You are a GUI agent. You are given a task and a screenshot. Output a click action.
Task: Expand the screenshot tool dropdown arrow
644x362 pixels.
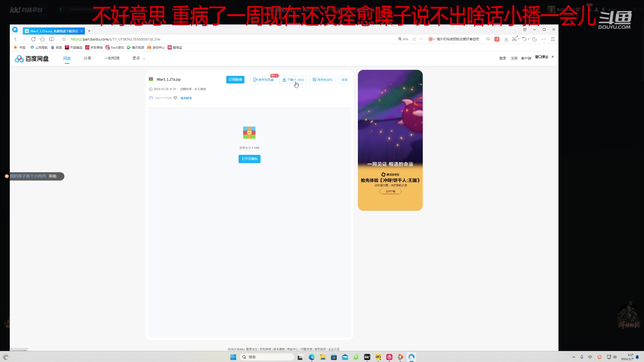click(x=519, y=39)
